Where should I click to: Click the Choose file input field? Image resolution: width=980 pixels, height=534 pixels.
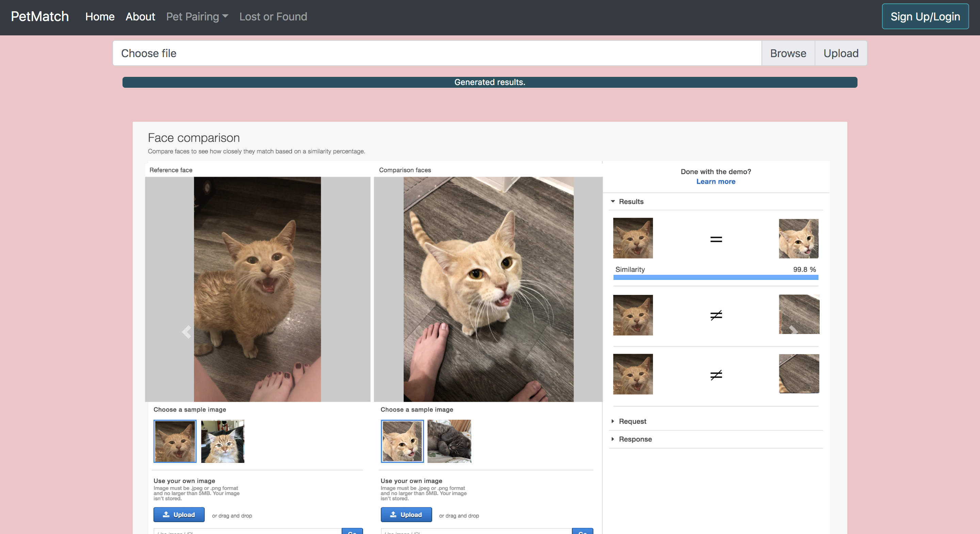[x=437, y=53]
